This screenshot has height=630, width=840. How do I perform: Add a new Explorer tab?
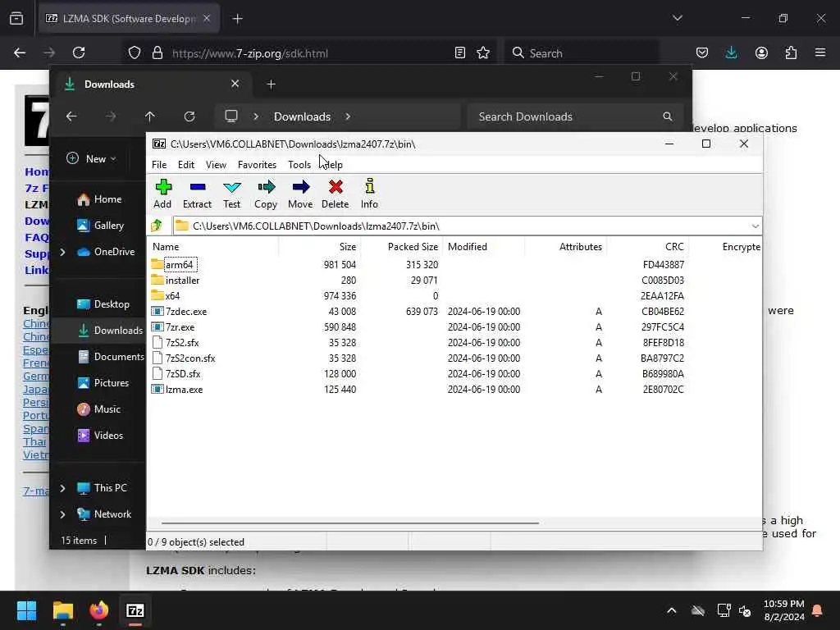click(271, 84)
